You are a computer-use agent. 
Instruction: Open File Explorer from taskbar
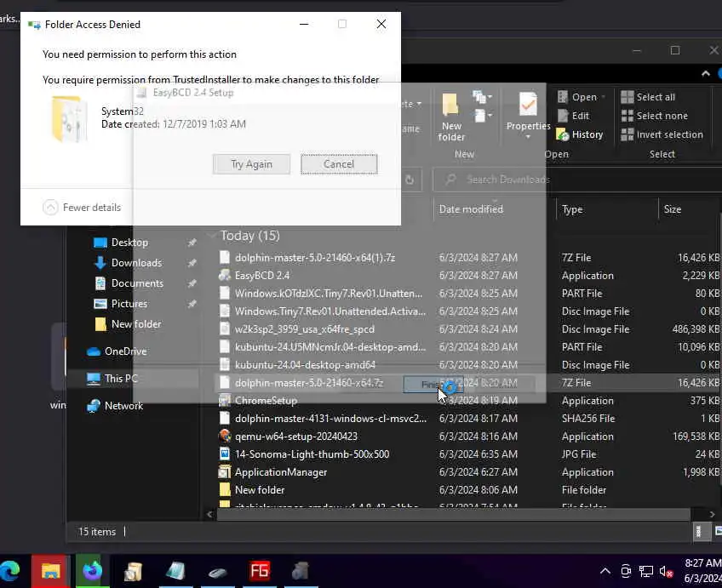(x=50, y=571)
